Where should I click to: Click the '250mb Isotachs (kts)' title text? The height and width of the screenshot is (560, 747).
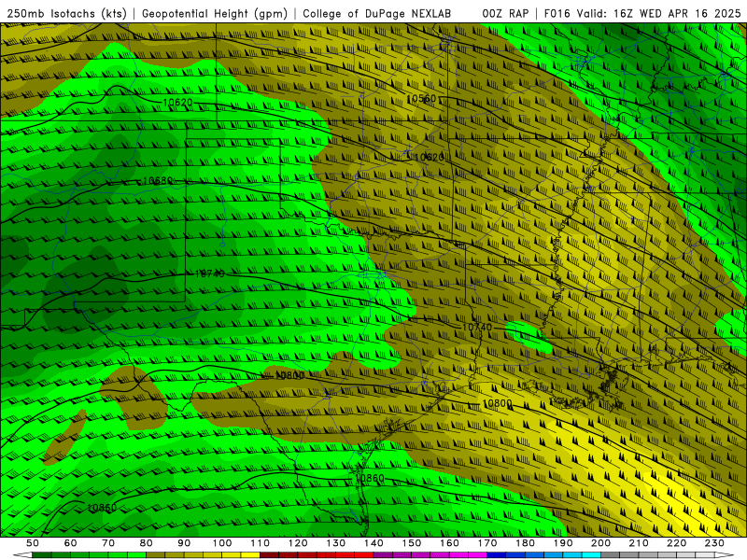click(67, 14)
